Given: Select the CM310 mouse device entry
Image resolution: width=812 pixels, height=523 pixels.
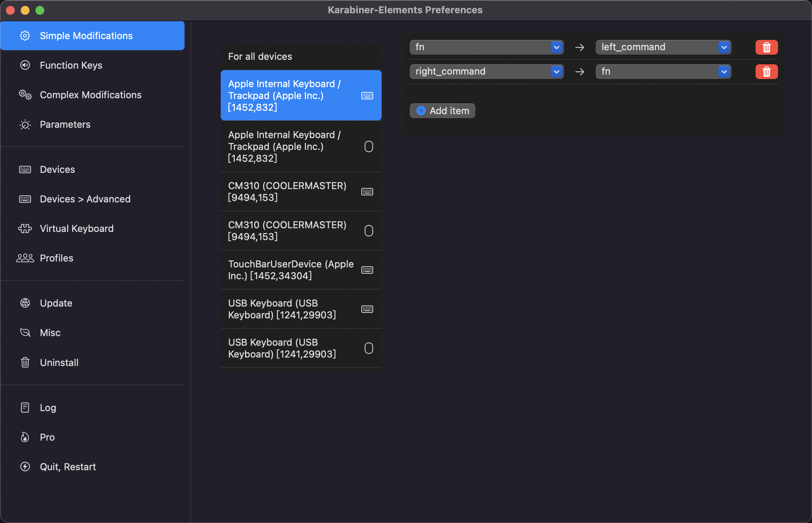Looking at the screenshot, I should [301, 231].
